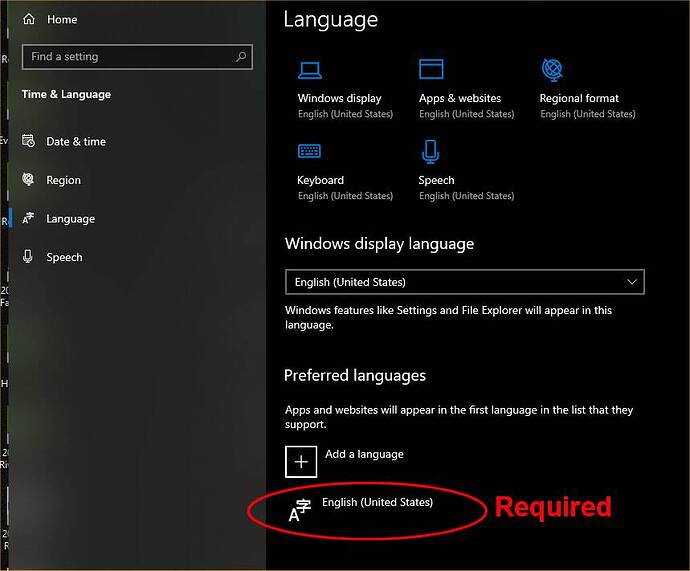Click the Time & Language heading
Image resolution: width=690 pixels, height=571 pixels.
pyautogui.click(x=66, y=94)
